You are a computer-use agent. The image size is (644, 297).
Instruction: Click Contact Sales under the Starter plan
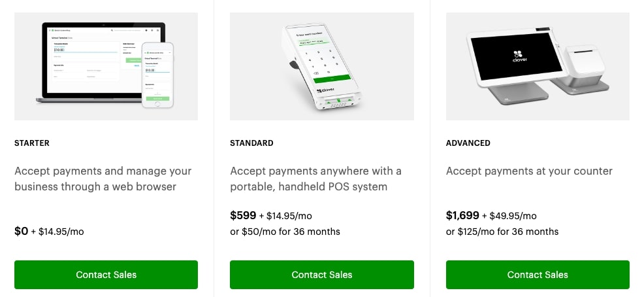pyautogui.click(x=106, y=274)
